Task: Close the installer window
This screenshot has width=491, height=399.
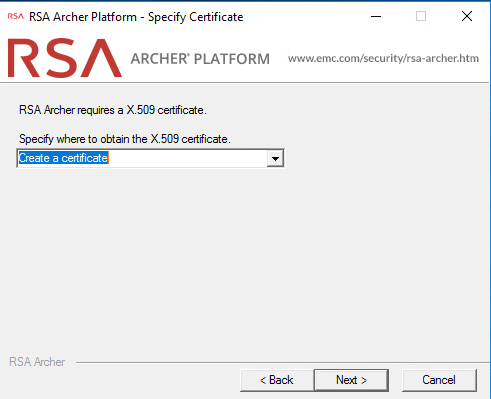Action: click(x=467, y=16)
